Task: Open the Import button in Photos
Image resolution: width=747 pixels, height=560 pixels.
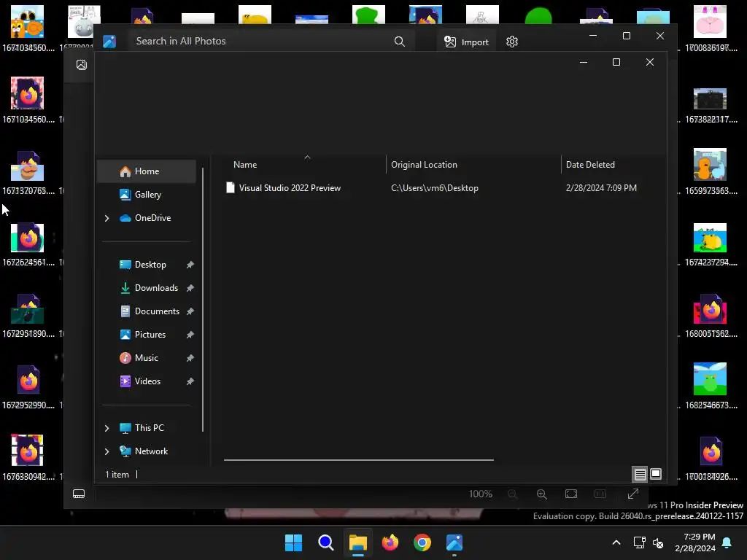Action: click(466, 42)
